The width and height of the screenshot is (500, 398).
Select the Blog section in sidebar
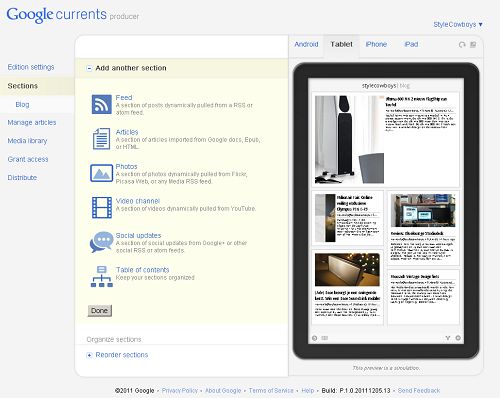point(22,104)
